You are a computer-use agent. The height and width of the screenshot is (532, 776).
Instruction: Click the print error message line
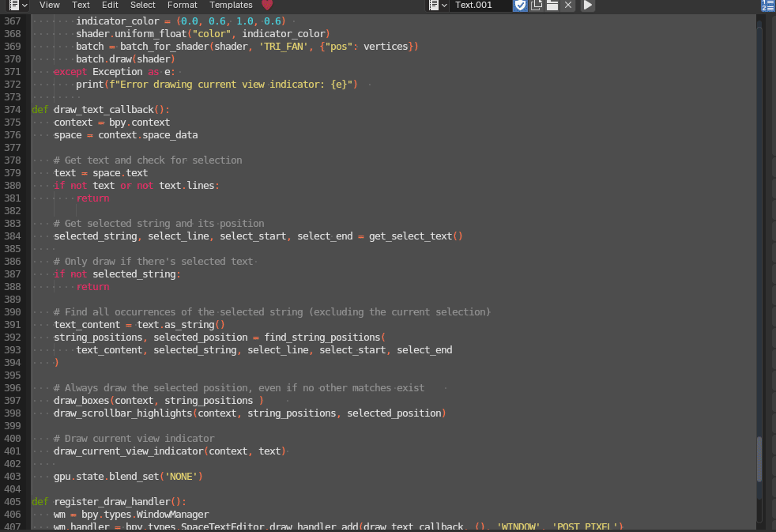tap(217, 84)
